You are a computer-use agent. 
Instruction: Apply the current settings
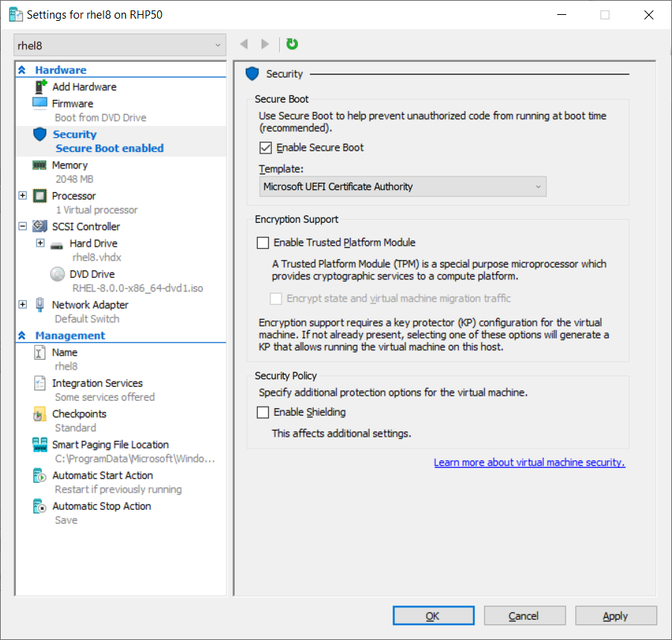pyautogui.click(x=615, y=615)
